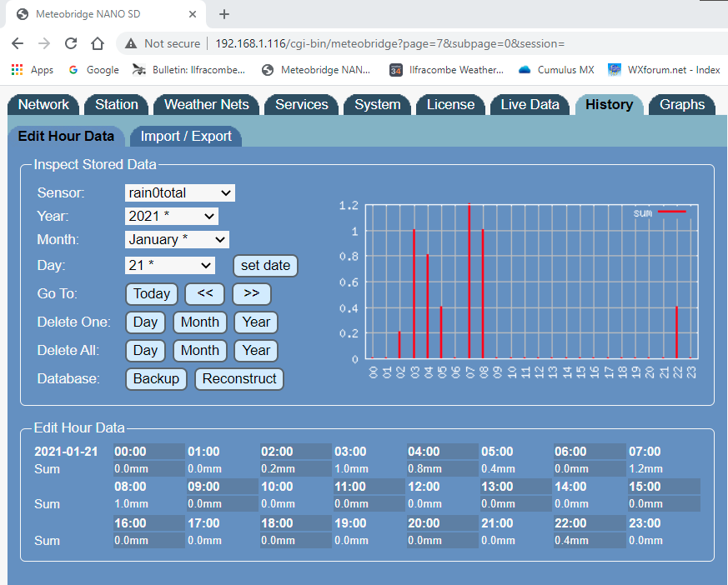Go to browser home icon
This screenshot has width=728, height=585.
[98, 43]
